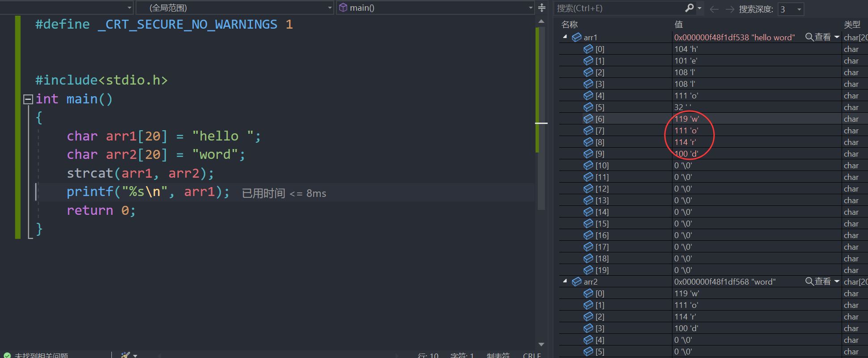The height and width of the screenshot is (358, 868).
Task: Click the previous search result arrow
Action: click(714, 9)
